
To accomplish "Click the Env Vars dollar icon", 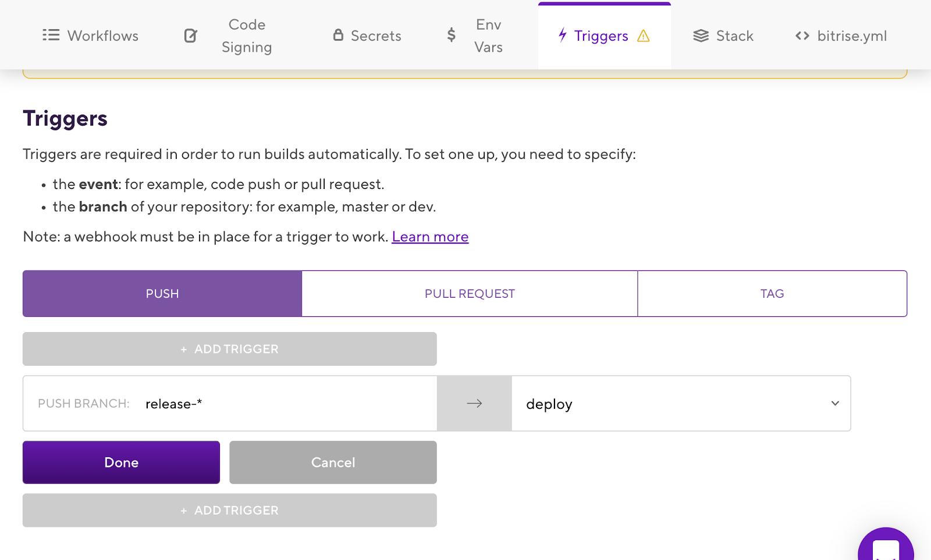I will pyautogui.click(x=451, y=35).
